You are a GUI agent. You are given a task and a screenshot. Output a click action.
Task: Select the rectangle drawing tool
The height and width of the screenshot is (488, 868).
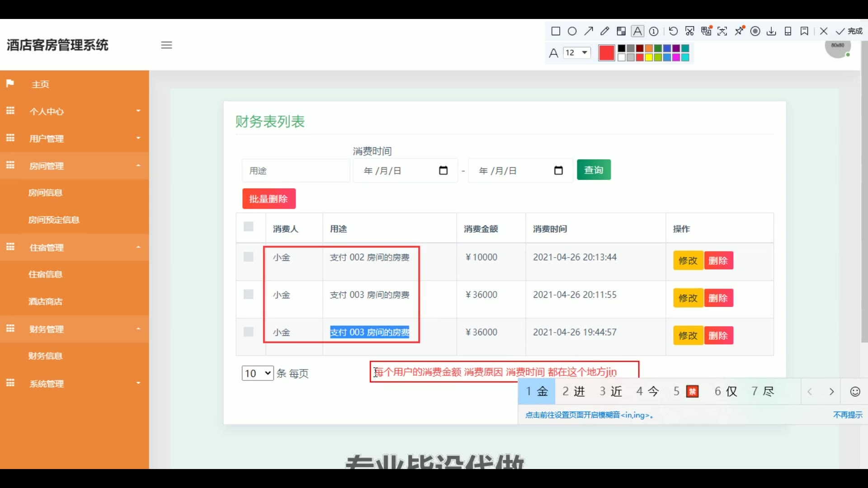pos(556,31)
